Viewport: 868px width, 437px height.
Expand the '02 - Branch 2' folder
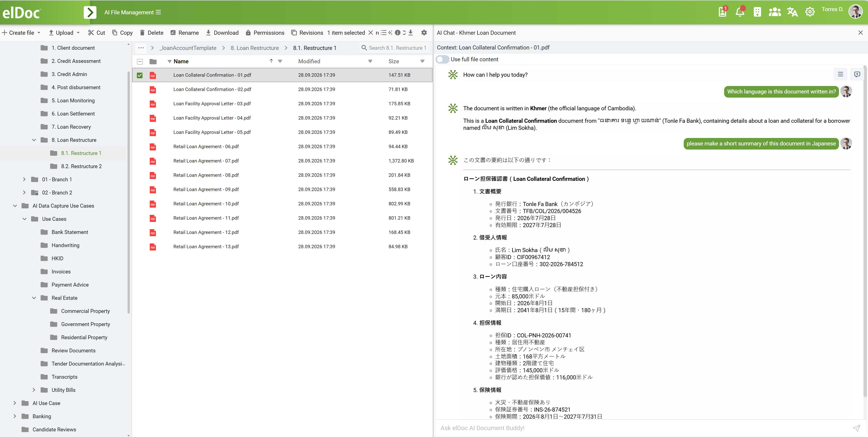(x=24, y=192)
